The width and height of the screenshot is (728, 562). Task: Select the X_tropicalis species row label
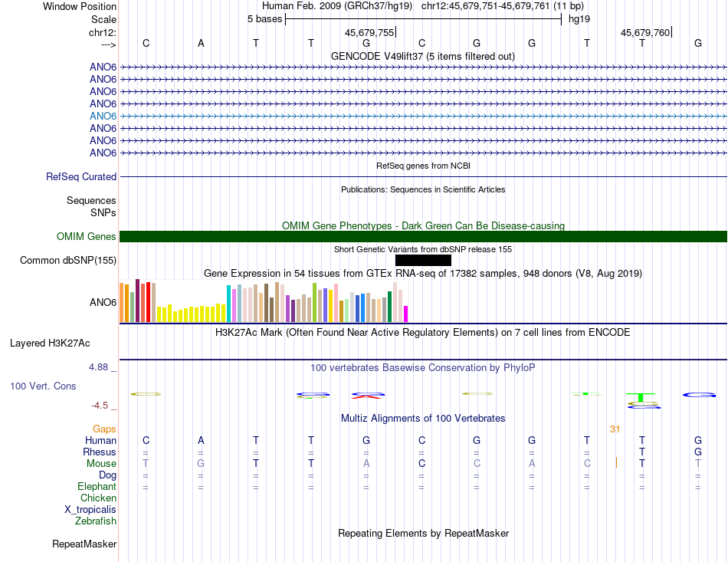(x=90, y=510)
